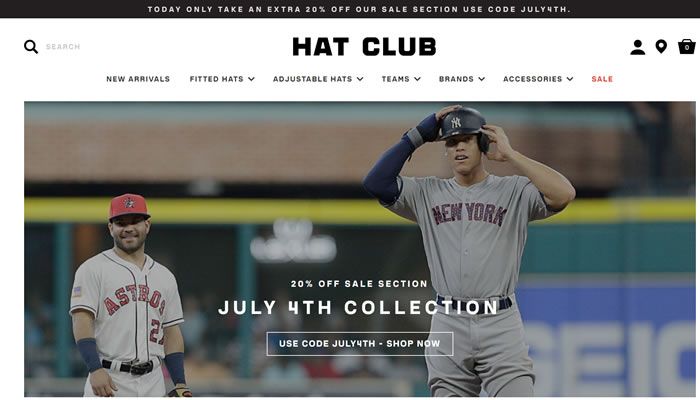View the shopping cart bag icon
Viewport: 700px width, 400px height.
click(687, 46)
